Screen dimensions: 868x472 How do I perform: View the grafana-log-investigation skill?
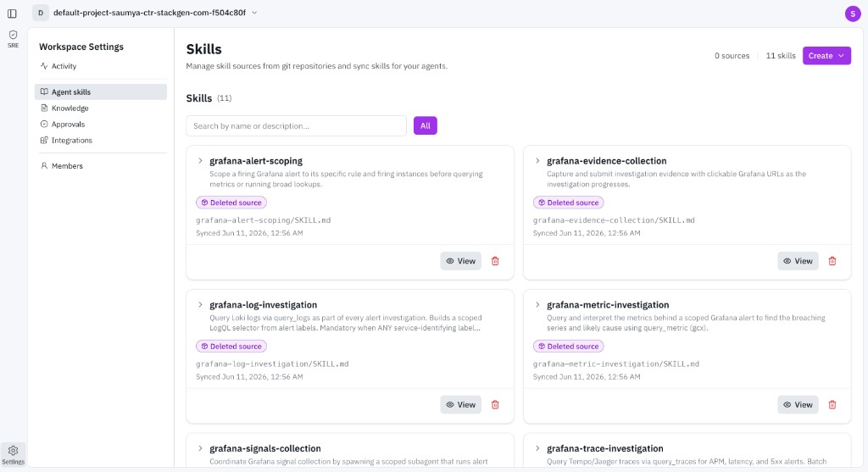460,405
